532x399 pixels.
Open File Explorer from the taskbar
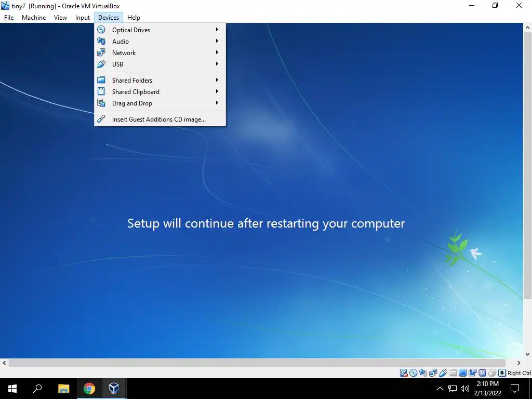tap(63, 389)
